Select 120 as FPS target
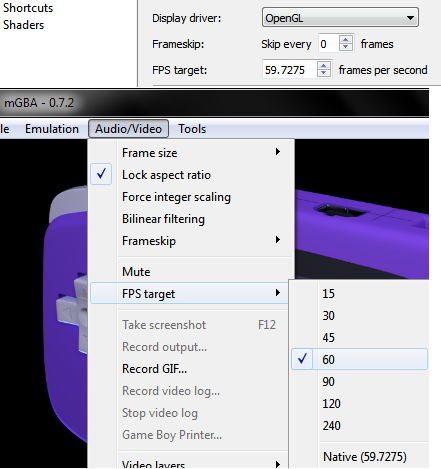Viewport: 441px width, 469px height. 359,404
